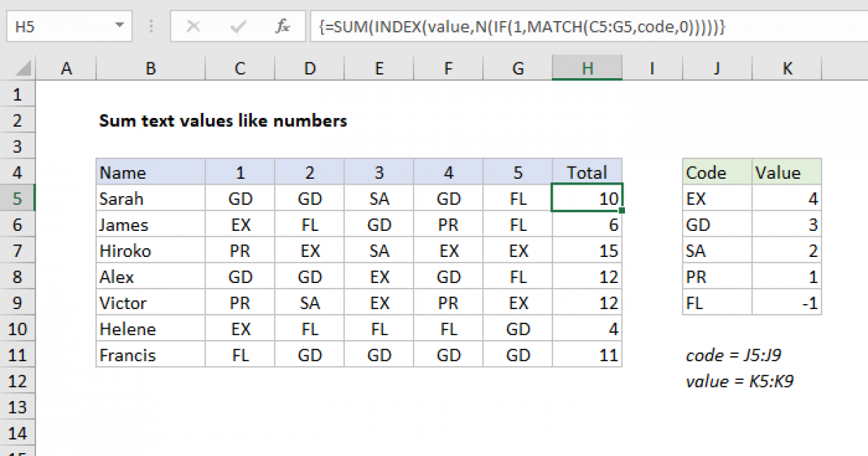868x456 pixels.
Task: Click the blue header row cell labeled 3
Action: (x=379, y=172)
